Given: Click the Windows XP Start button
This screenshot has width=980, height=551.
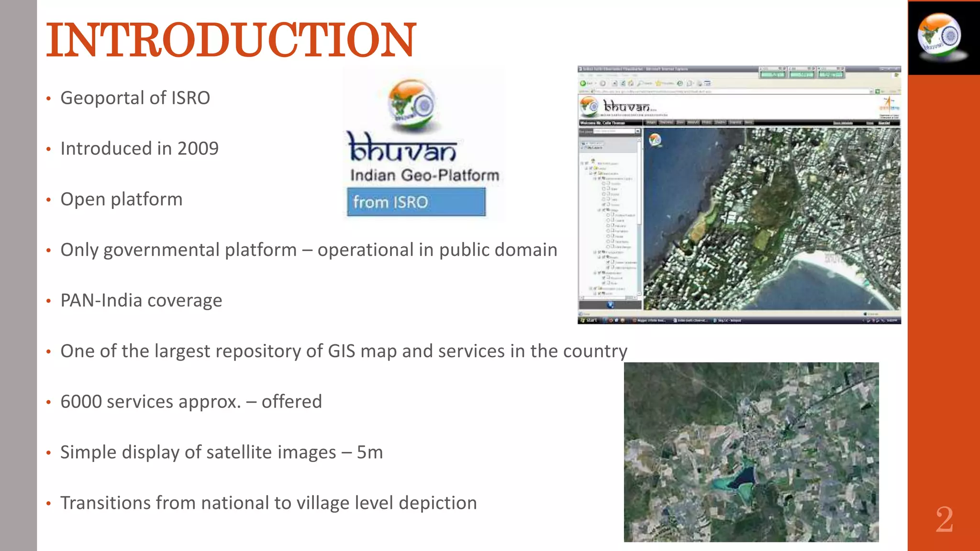Looking at the screenshot, I should [589, 320].
